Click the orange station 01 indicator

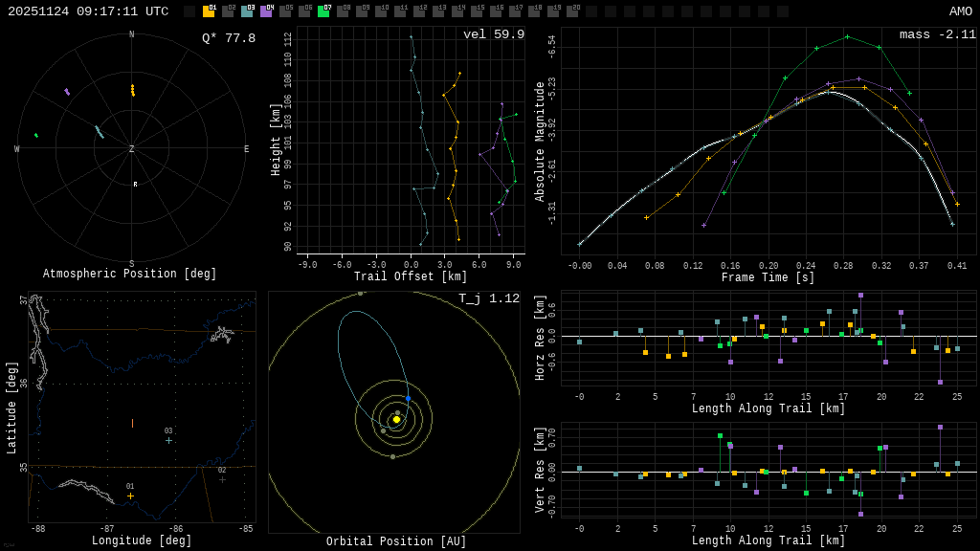coord(209,11)
